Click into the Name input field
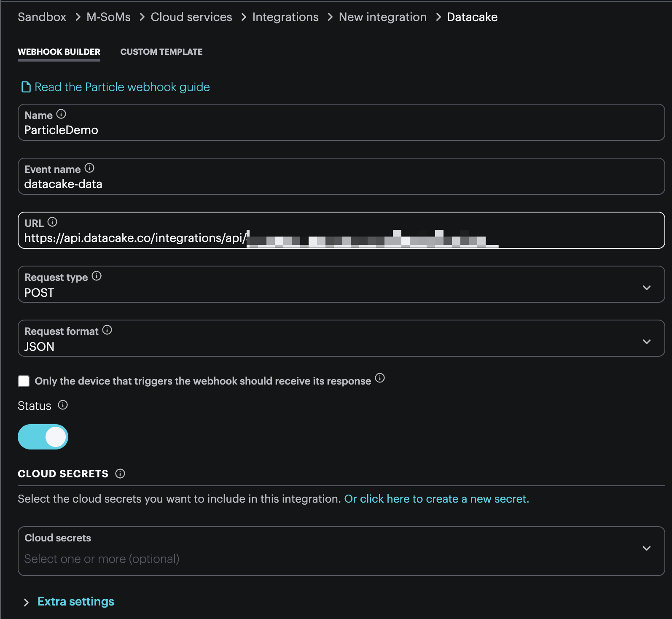Viewport: 672px width, 619px height. (341, 122)
